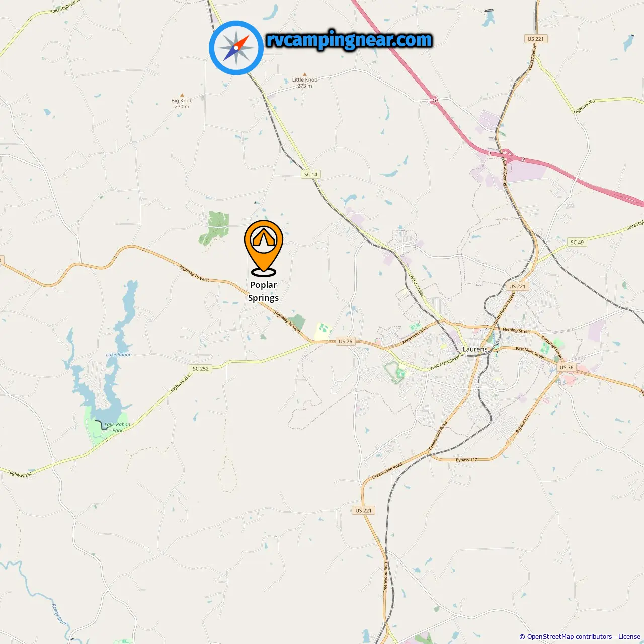The height and width of the screenshot is (644, 644).
Task: Click the Lake Rabon Park label
Action: tap(117, 427)
